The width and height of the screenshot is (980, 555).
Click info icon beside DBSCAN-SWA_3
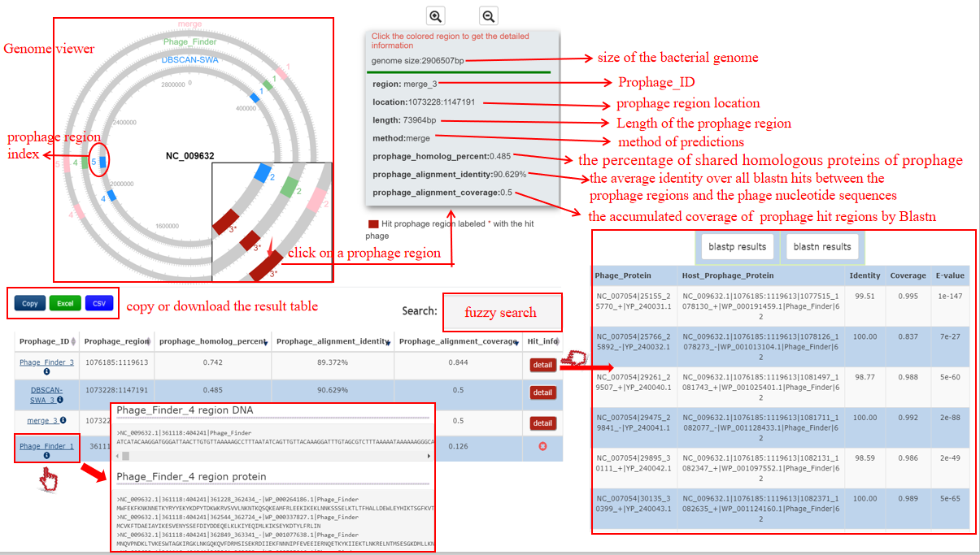[x=60, y=400]
